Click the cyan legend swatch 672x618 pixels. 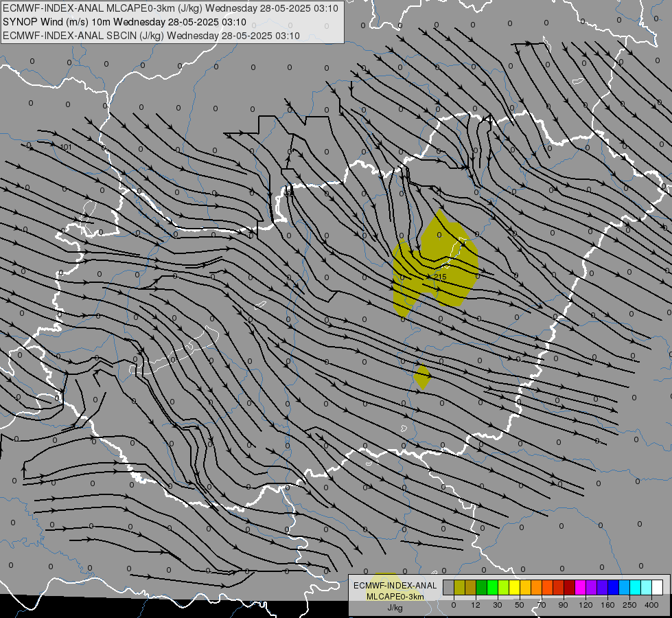pyautogui.click(x=636, y=587)
